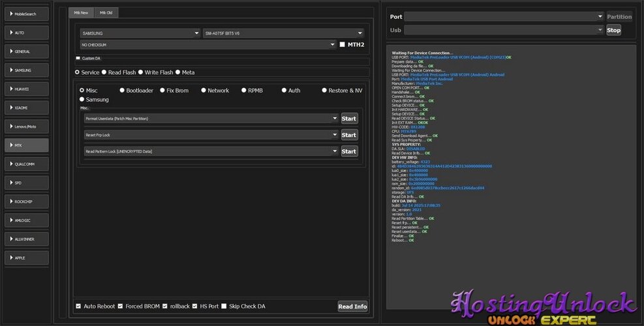644x326 pixels.
Task: Select the Auth radio option
Action: click(284, 91)
